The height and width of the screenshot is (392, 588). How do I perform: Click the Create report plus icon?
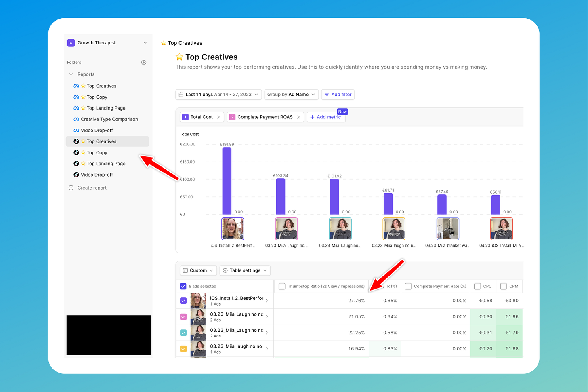point(71,188)
